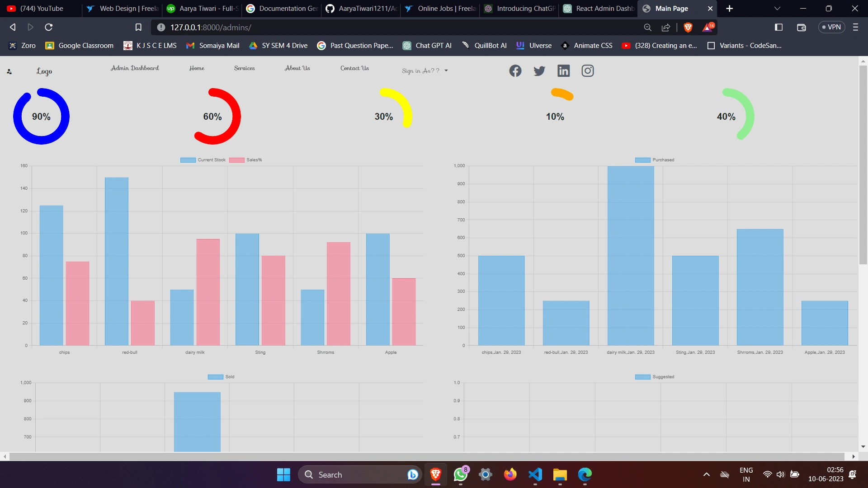Click the Brave Shields lion icon
Viewport: 868px width, 488px height.
(x=688, y=28)
